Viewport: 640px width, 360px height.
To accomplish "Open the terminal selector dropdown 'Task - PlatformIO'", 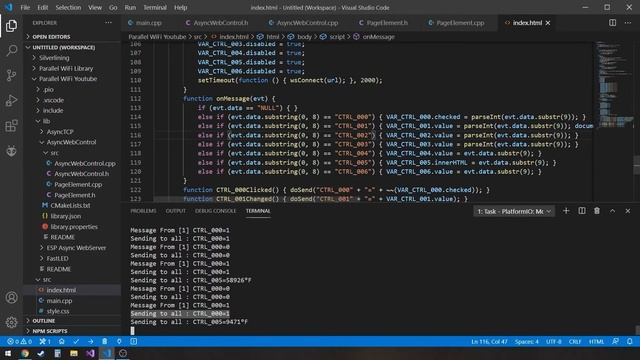I will pyautogui.click(x=514, y=211).
